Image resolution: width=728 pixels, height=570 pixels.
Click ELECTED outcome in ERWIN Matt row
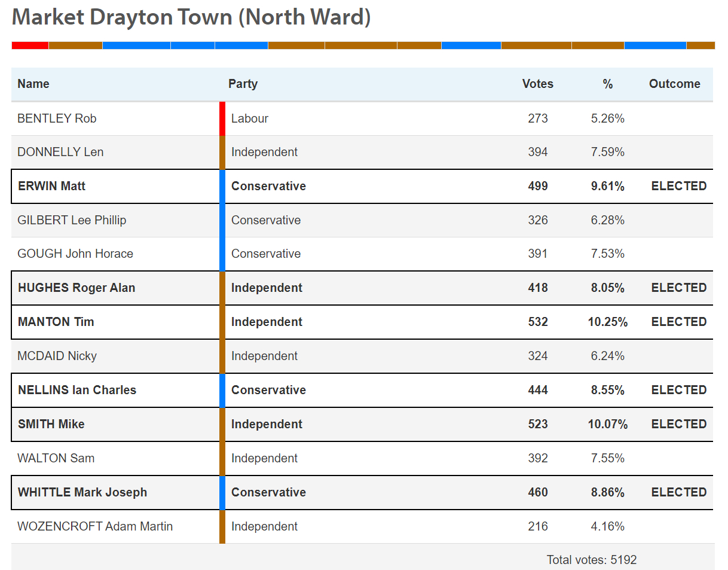(x=679, y=186)
